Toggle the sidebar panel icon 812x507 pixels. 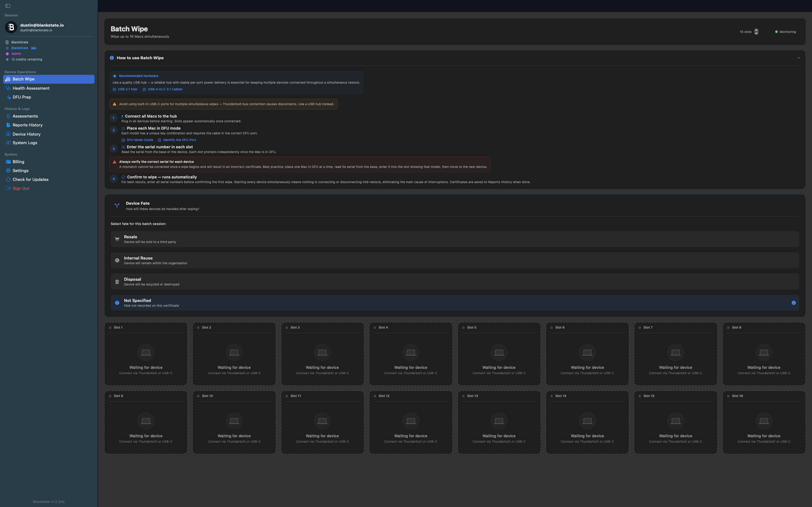[x=8, y=6]
